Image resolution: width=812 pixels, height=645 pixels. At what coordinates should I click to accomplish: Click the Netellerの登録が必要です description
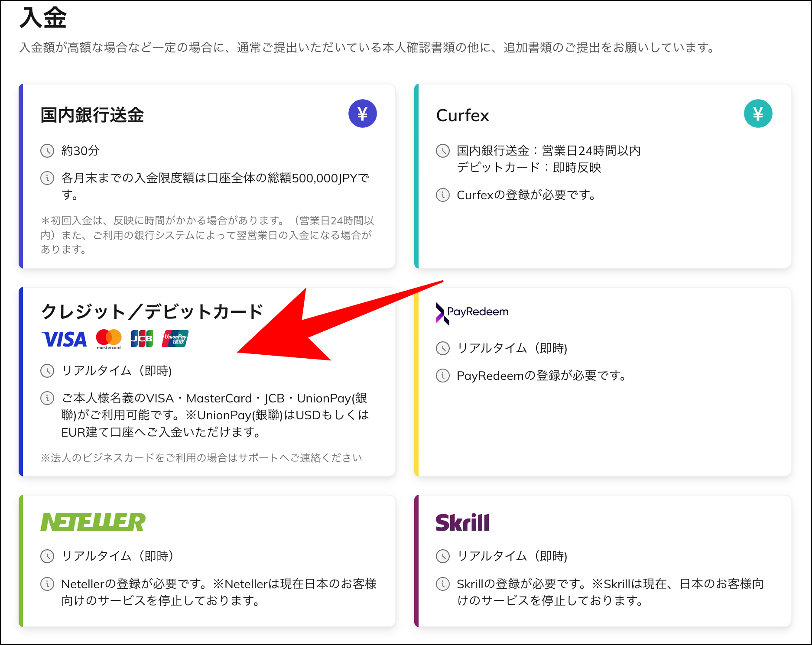point(219,592)
